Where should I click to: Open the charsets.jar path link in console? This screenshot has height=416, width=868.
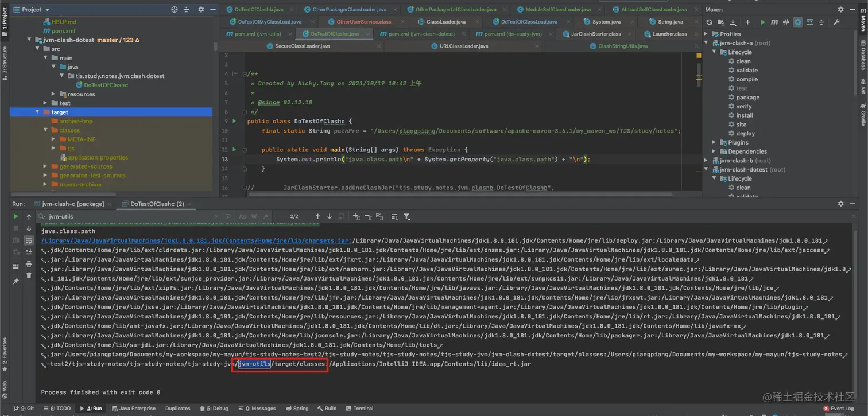tap(196, 240)
